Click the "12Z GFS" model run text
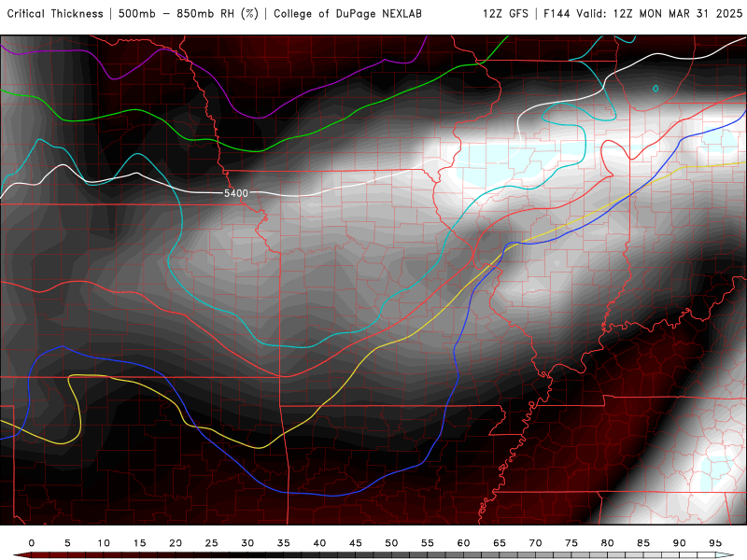The height and width of the screenshot is (560, 747). [505, 14]
